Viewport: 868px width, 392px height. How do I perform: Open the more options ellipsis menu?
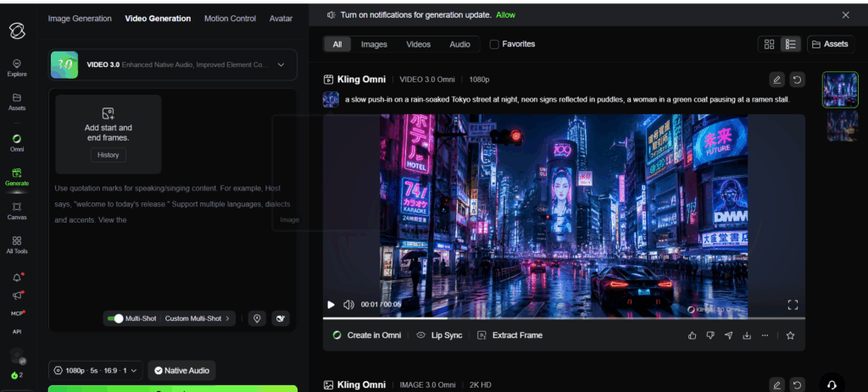pos(765,335)
